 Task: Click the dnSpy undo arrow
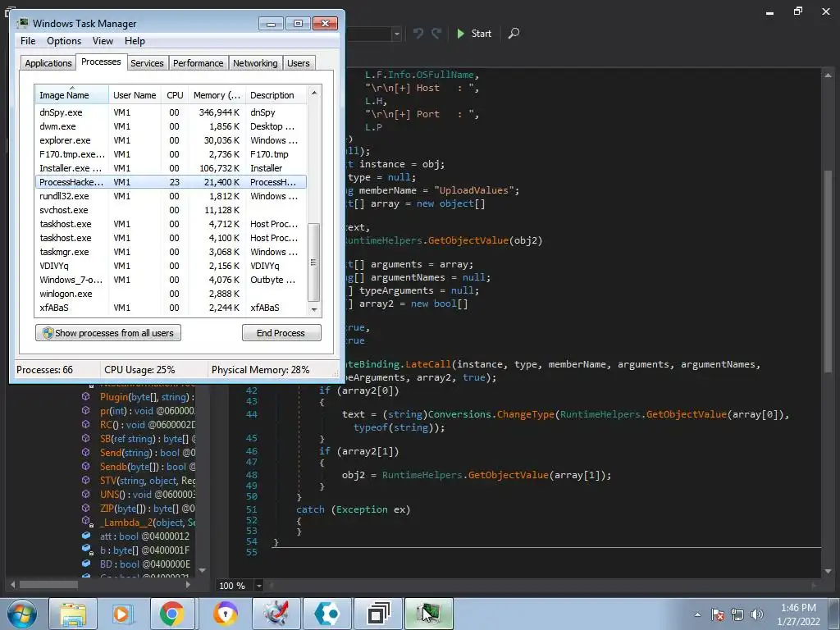pyautogui.click(x=418, y=33)
